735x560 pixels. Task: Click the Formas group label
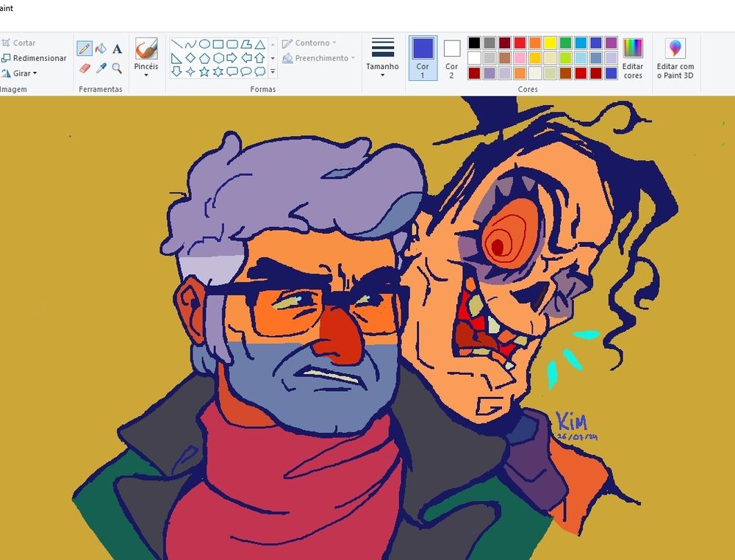[263, 89]
